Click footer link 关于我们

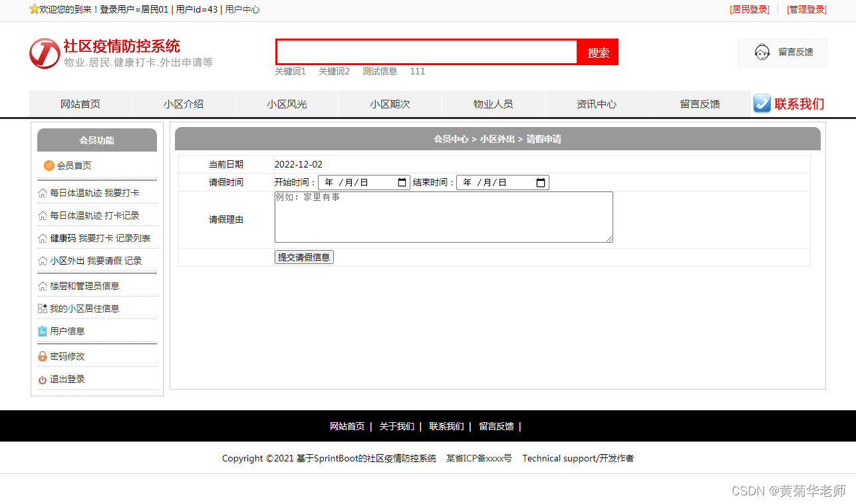click(x=396, y=427)
